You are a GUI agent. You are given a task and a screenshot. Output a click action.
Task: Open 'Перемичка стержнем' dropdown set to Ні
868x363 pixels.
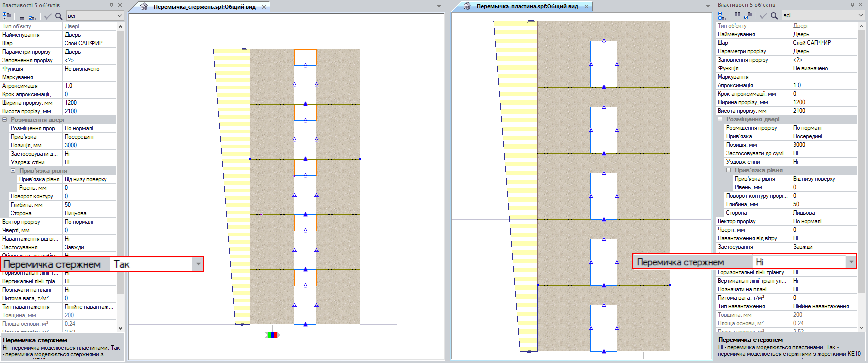tap(851, 262)
